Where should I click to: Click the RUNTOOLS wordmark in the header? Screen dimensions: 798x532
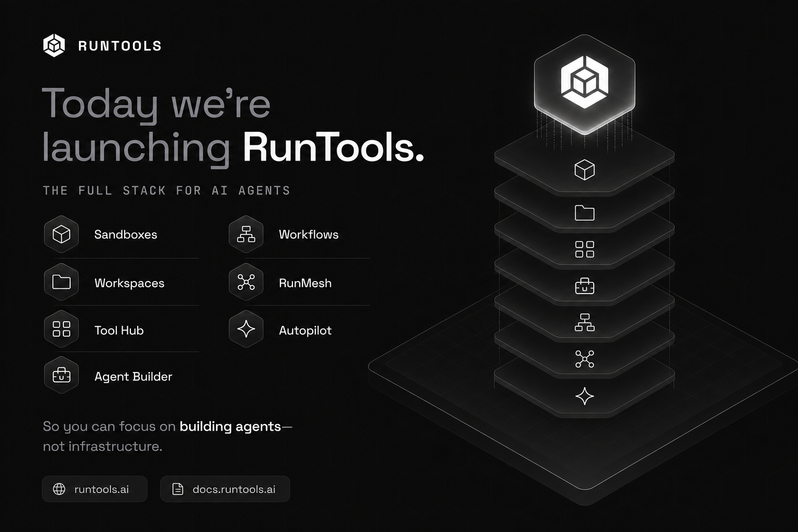pos(120,46)
